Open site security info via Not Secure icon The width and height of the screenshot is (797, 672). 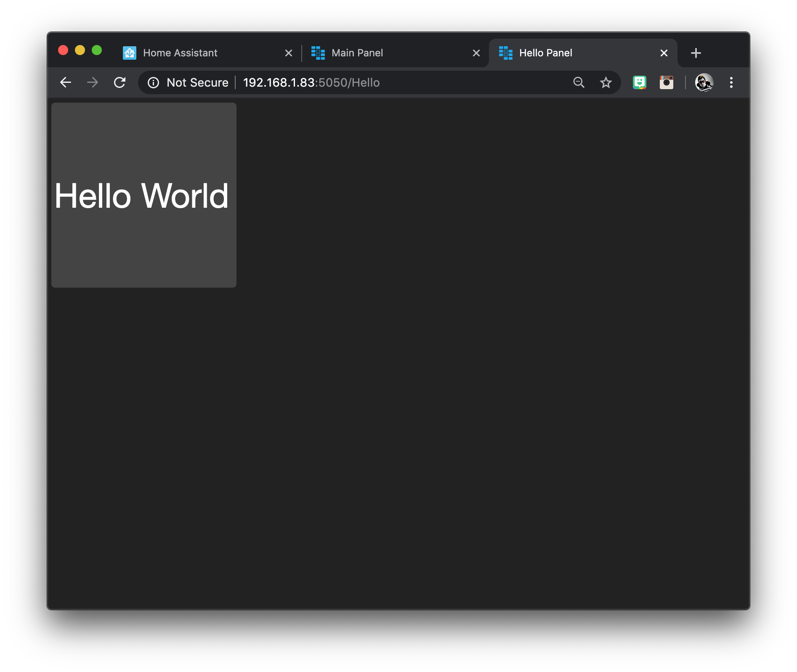tap(153, 82)
